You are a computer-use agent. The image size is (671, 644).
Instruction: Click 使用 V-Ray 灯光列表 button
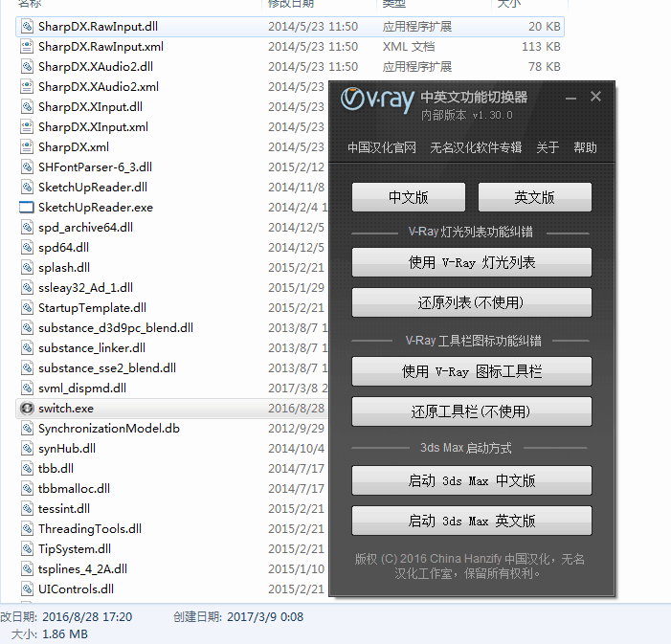pos(472,262)
